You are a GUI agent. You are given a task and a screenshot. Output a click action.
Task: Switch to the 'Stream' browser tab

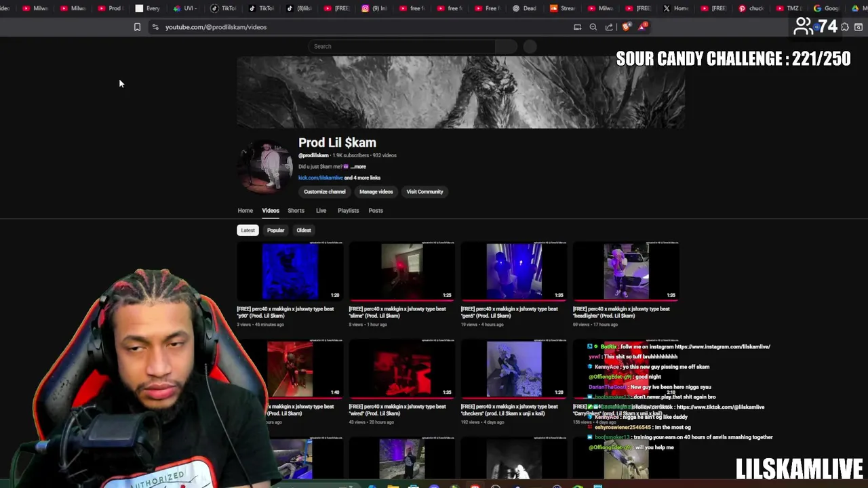click(x=563, y=8)
